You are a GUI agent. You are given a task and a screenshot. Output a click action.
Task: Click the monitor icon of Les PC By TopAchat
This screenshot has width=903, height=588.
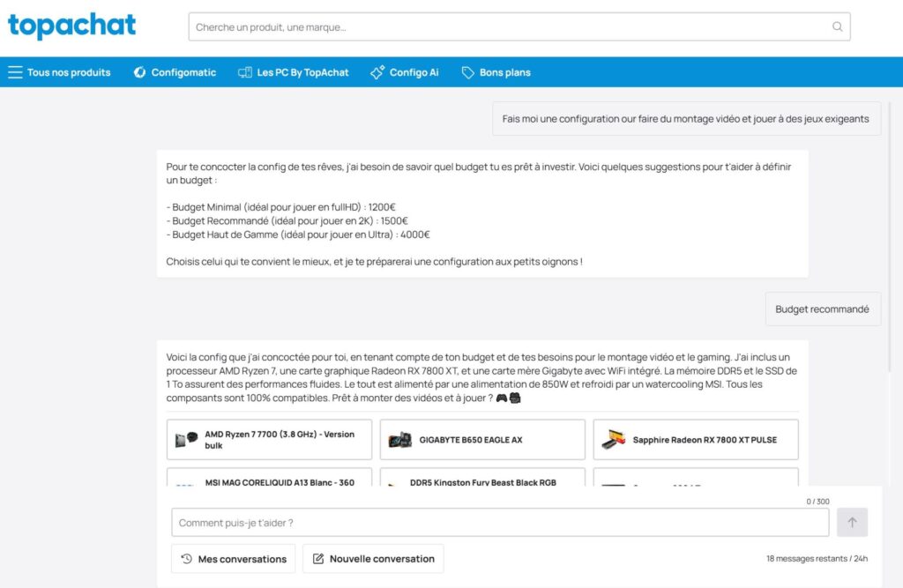243,71
